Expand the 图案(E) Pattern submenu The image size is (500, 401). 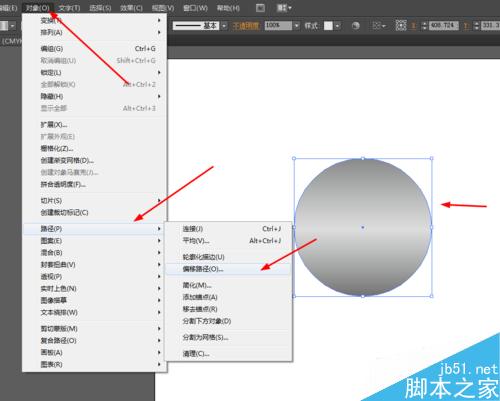click(x=94, y=241)
